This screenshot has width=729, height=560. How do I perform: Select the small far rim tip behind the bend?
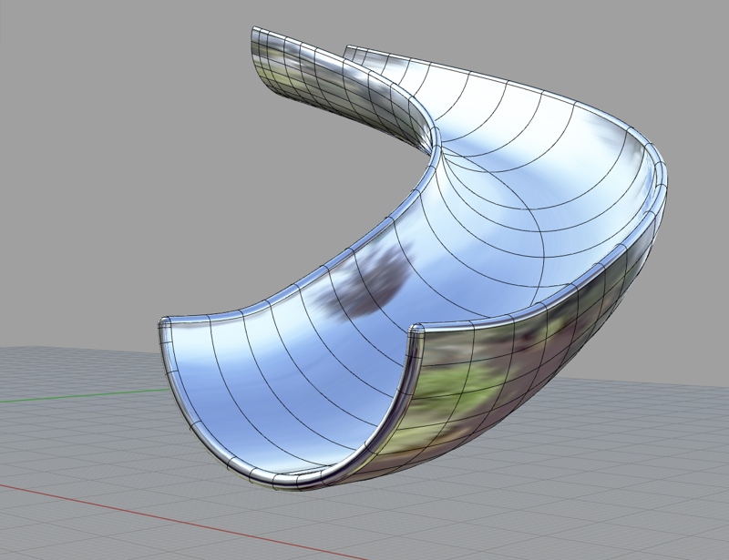click(x=349, y=48)
